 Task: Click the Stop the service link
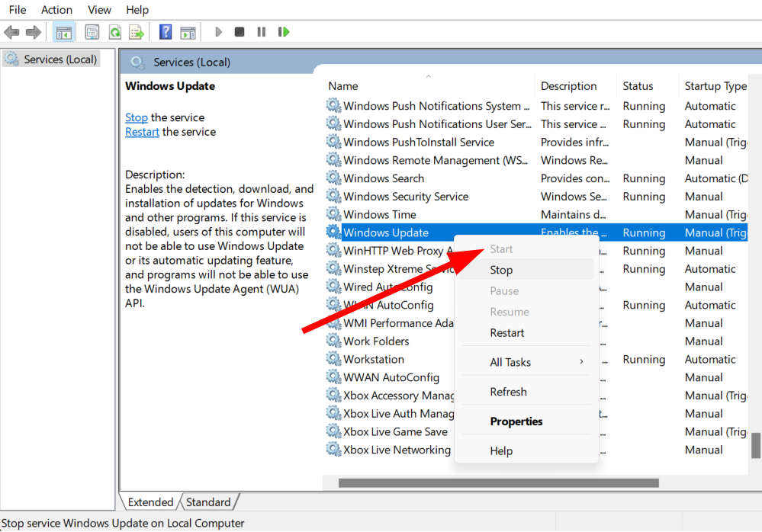(x=136, y=117)
